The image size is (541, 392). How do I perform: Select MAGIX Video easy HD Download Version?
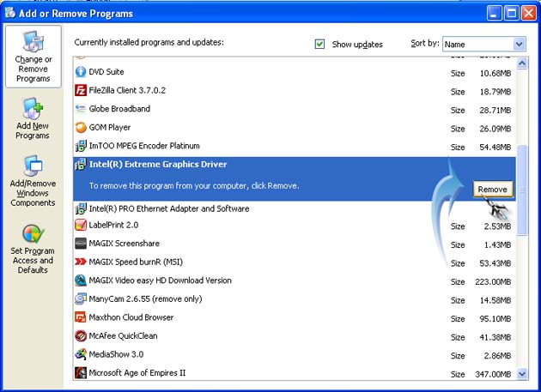[295, 280]
